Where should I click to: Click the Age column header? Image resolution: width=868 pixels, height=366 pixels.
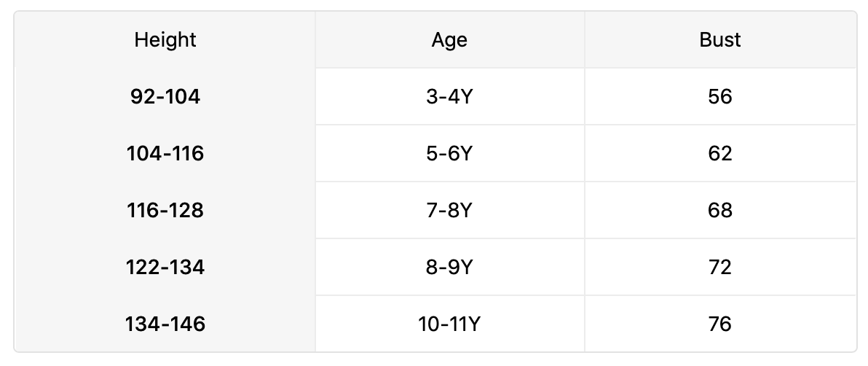(x=449, y=40)
